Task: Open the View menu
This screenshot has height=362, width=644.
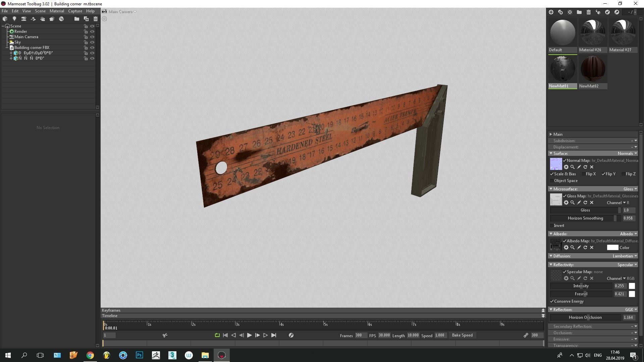Action: (x=26, y=11)
